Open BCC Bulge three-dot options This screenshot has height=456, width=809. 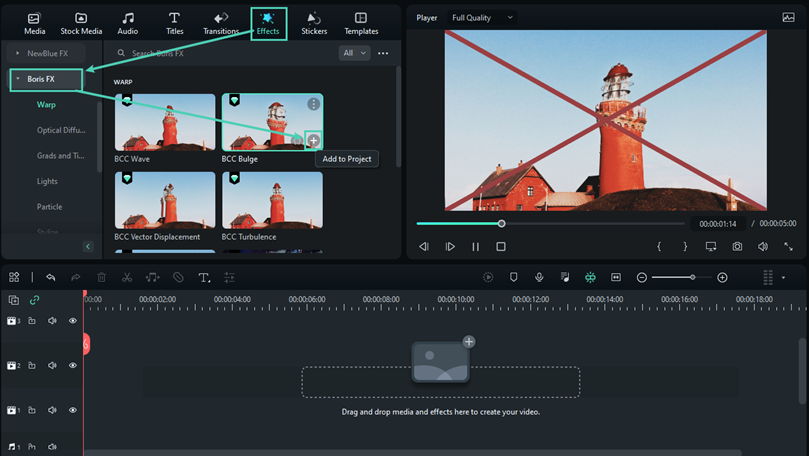tap(313, 104)
